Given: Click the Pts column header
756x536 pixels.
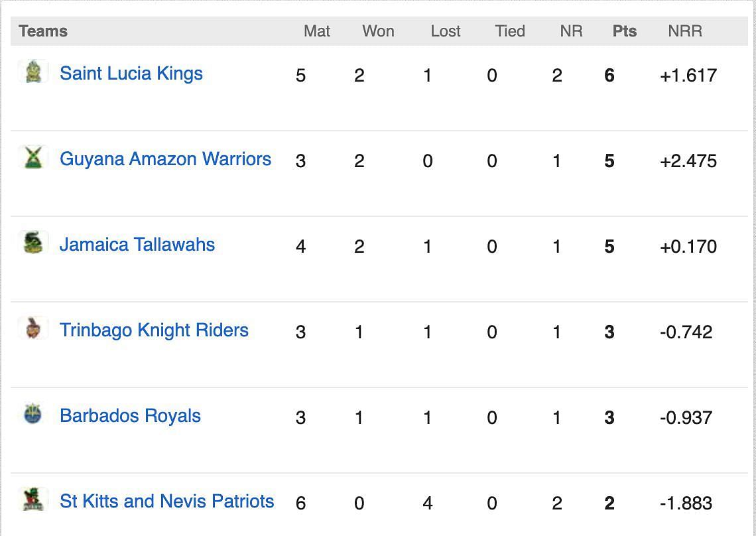Looking at the screenshot, I should 625,31.
